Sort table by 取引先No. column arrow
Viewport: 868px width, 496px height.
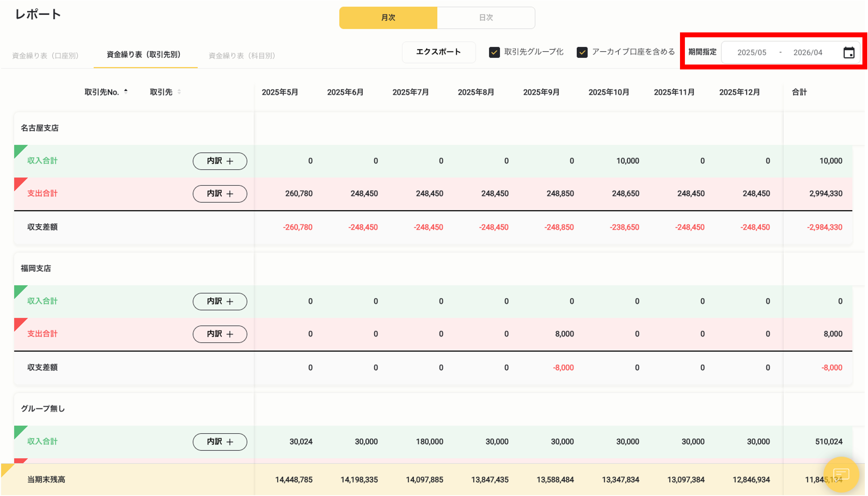click(125, 91)
